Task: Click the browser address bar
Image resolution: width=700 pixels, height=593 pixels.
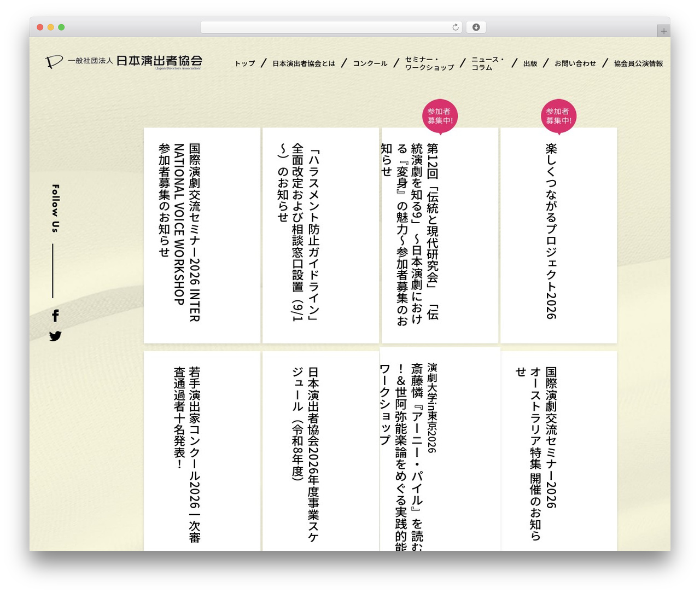Action: 331,27
